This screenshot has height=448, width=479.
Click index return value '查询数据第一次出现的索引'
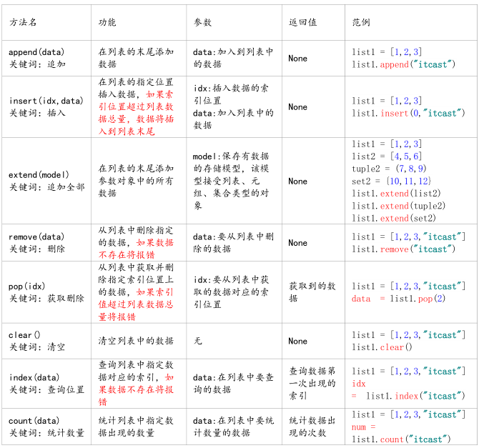312,383
